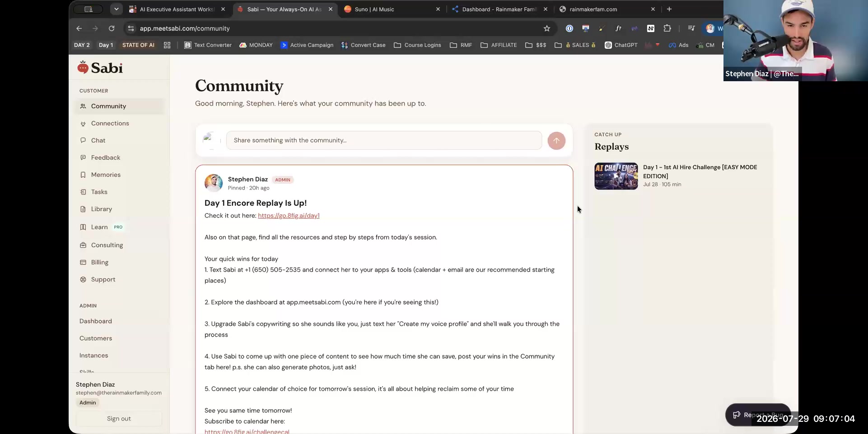Send the community post with arrow button
868x434 pixels.
(556, 141)
